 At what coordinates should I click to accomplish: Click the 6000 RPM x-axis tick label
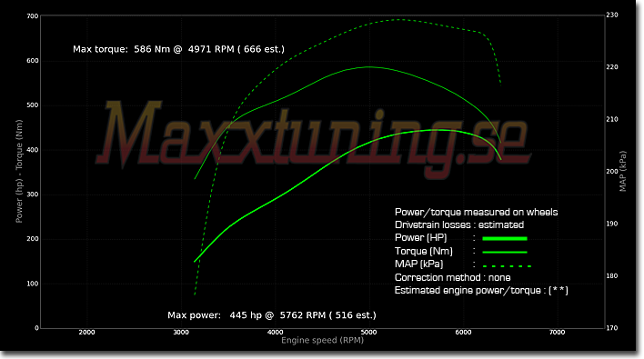(463, 333)
